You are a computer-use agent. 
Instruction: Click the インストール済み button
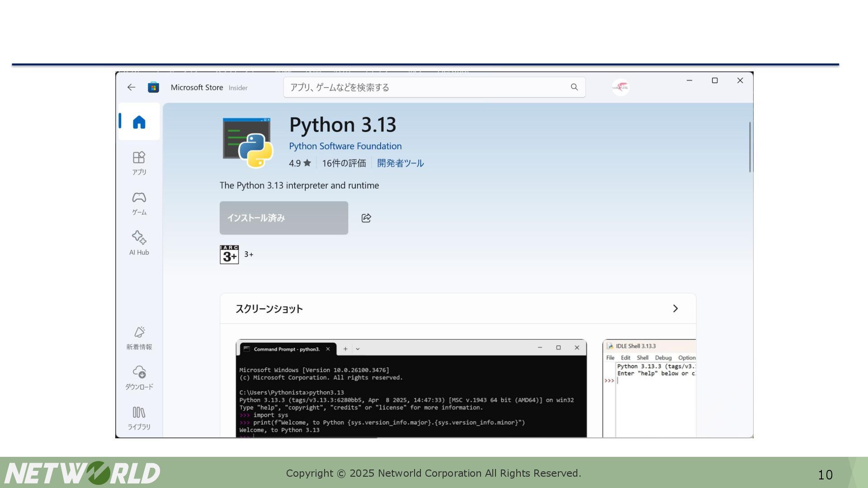(283, 218)
